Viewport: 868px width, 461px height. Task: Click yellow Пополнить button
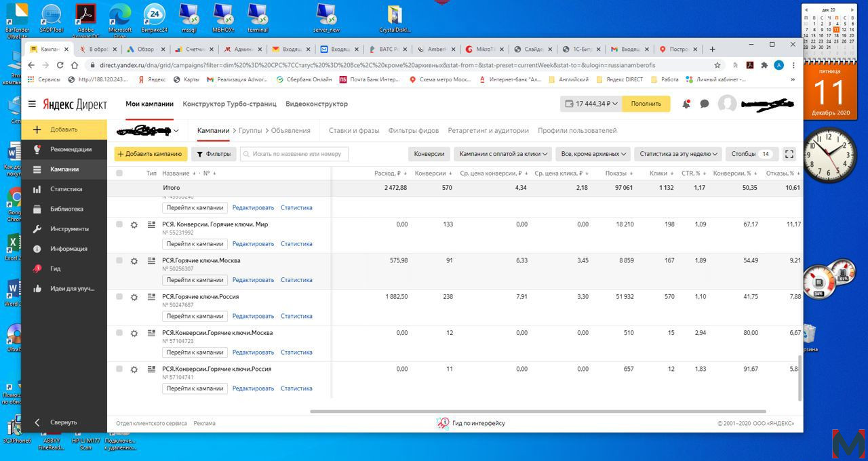click(x=646, y=104)
